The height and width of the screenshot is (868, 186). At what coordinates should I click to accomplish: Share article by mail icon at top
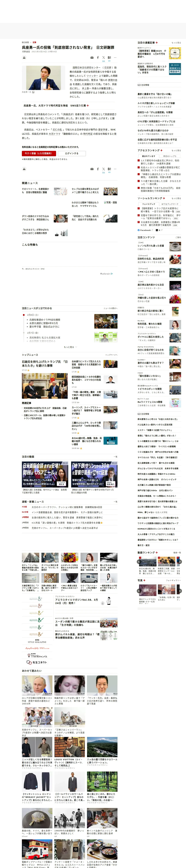pyautogui.click(x=92, y=58)
